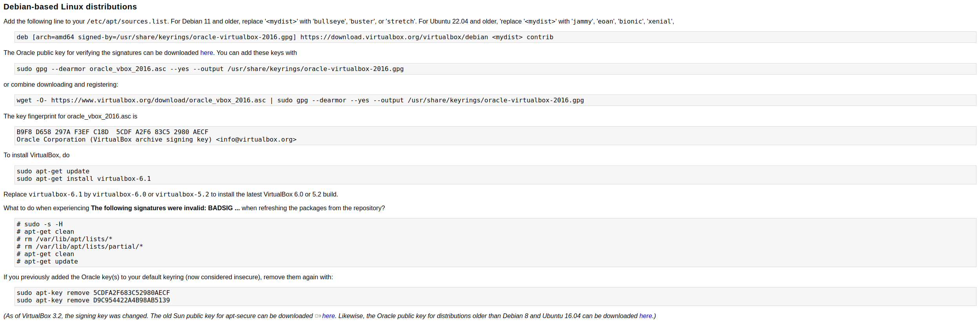Click the external link icon before Sun key link
This screenshot has width=980, height=322.
(x=318, y=316)
